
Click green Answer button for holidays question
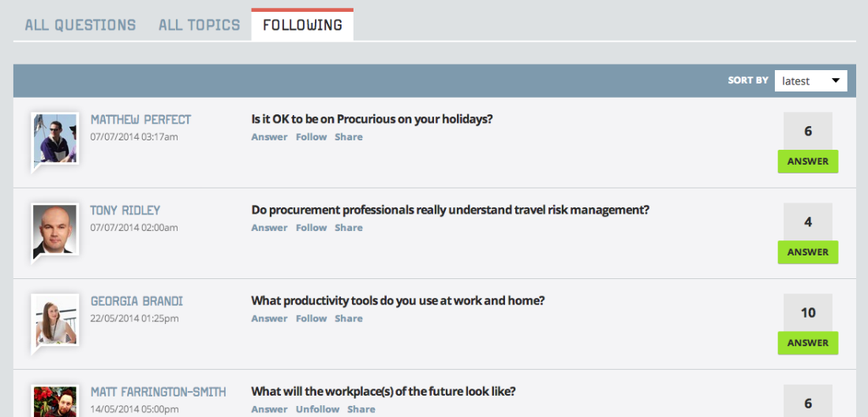[x=808, y=162]
